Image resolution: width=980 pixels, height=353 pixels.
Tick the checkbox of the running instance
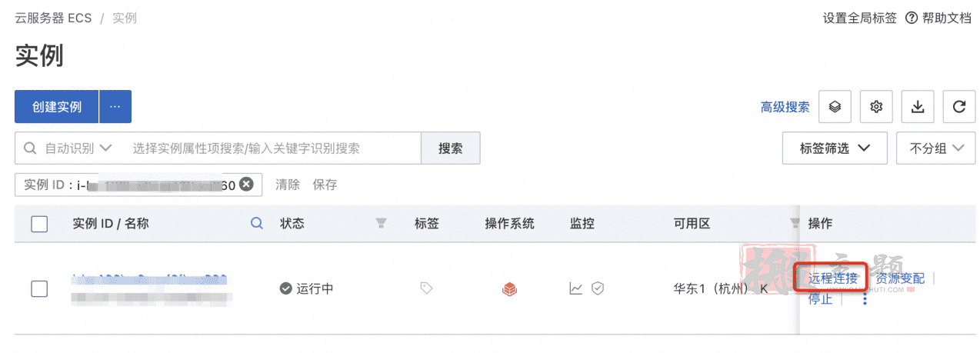point(39,288)
